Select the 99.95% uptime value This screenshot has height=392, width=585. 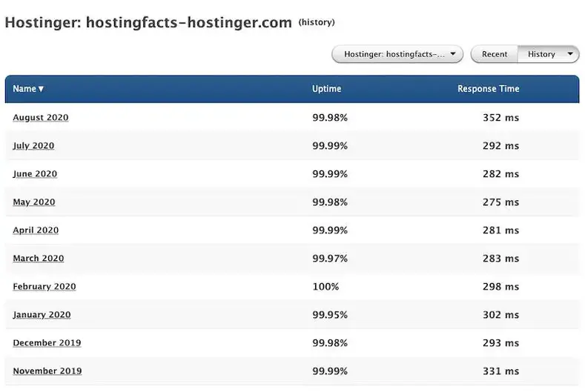(330, 314)
